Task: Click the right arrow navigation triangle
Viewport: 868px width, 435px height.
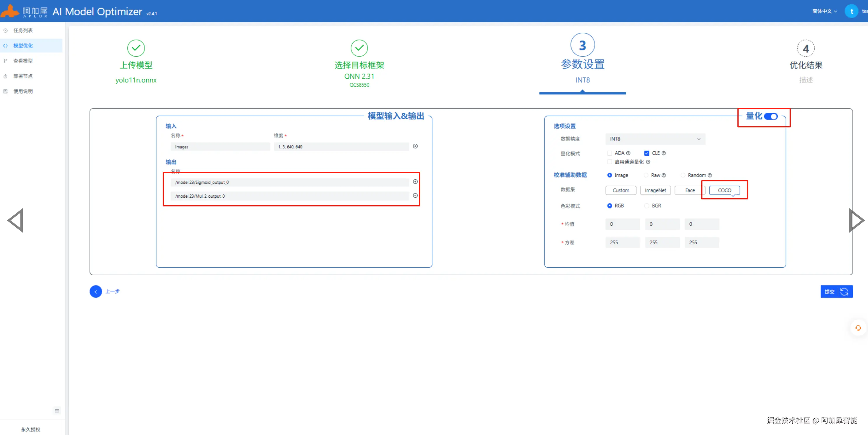Action: (x=856, y=220)
